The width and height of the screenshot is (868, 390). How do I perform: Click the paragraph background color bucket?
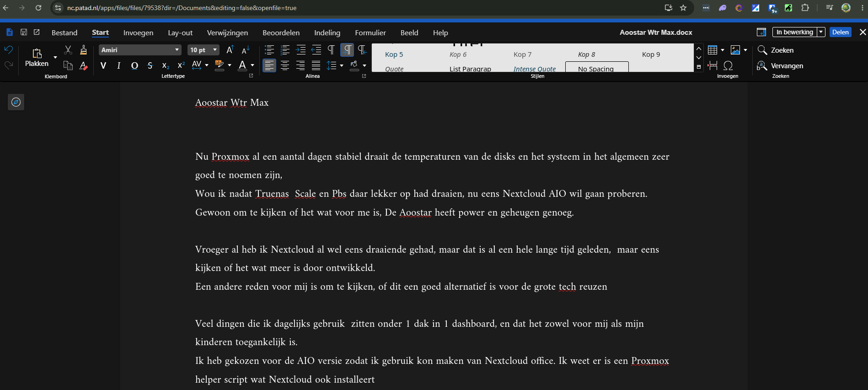(x=354, y=65)
